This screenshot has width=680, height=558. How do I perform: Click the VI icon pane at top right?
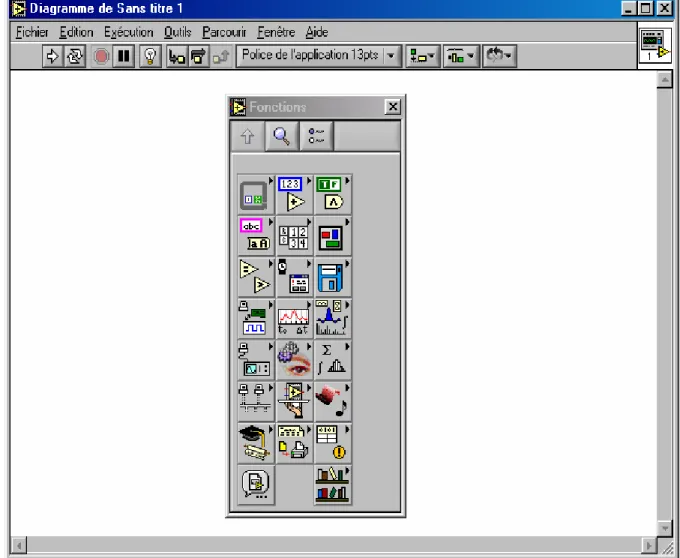(x=655, y=46)
